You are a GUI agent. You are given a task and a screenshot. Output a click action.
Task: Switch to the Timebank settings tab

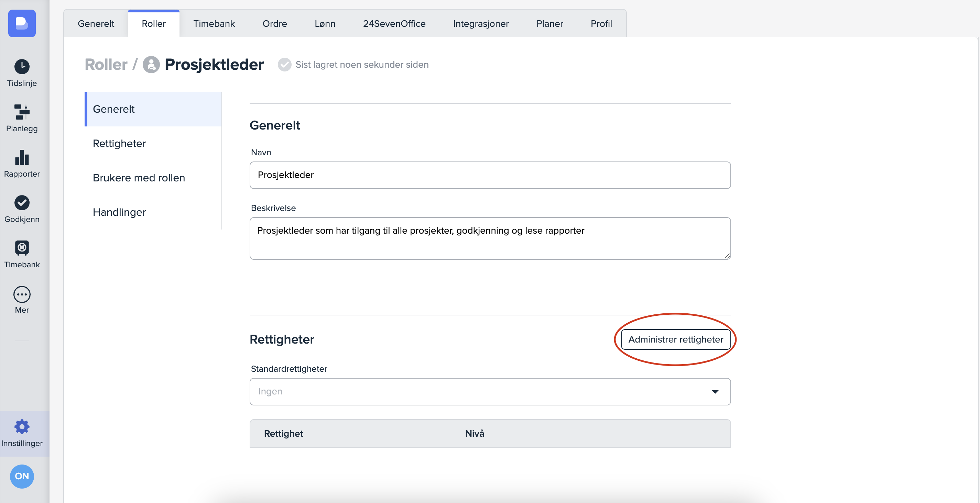coord(214,24)
